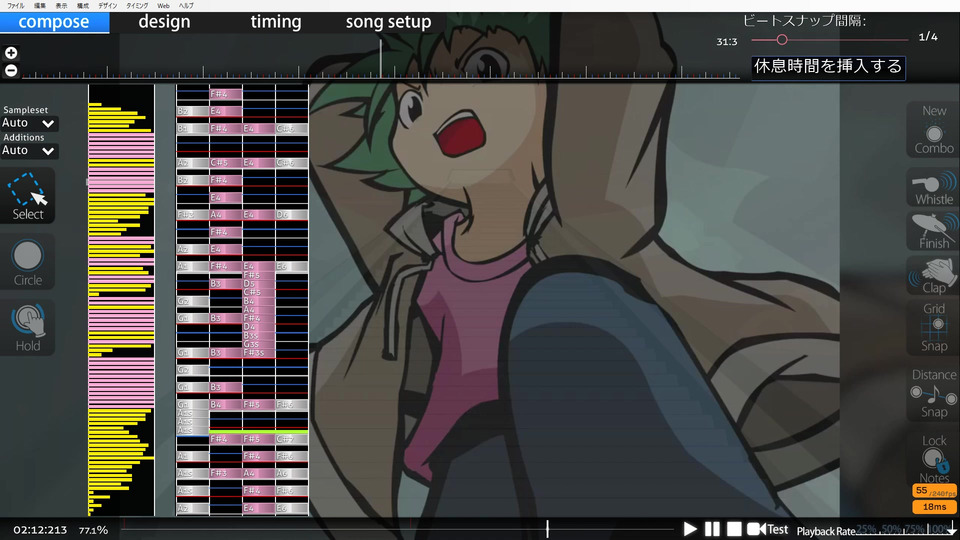The height and width of the screenshot is (540, 960).
Task: Open the 表示 menu
Action: coord(61,6)
